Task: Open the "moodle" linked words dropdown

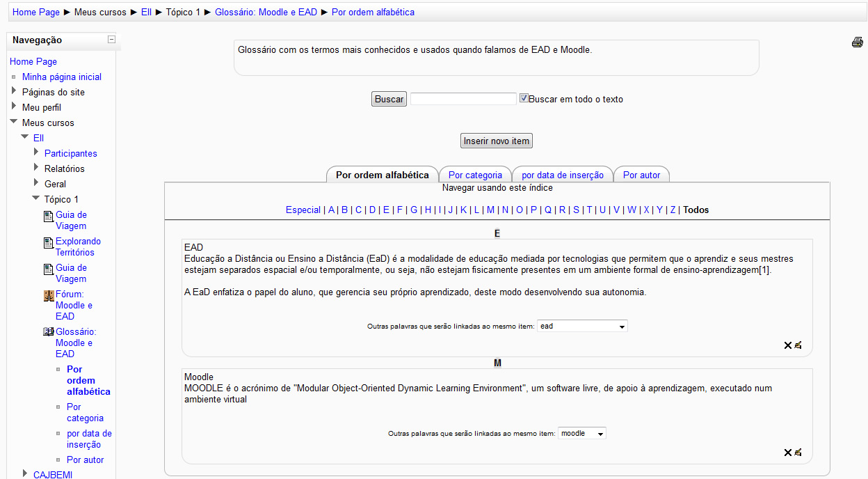Action: click(582, 433)
